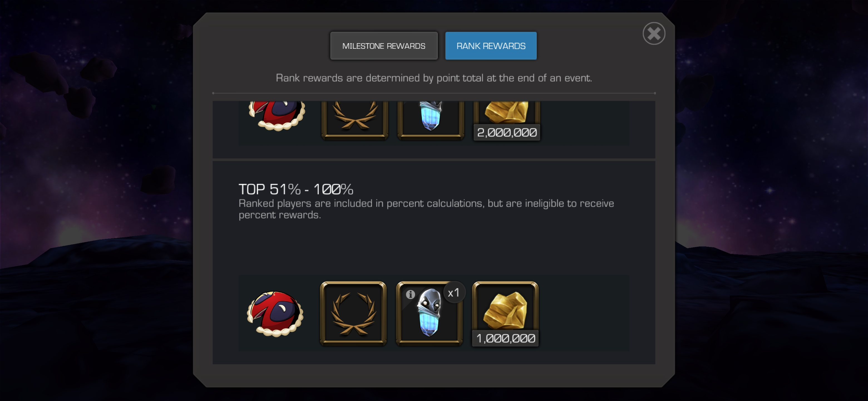
Task: Switch to the Milestone Rewards tab
Action: point(384,46)
